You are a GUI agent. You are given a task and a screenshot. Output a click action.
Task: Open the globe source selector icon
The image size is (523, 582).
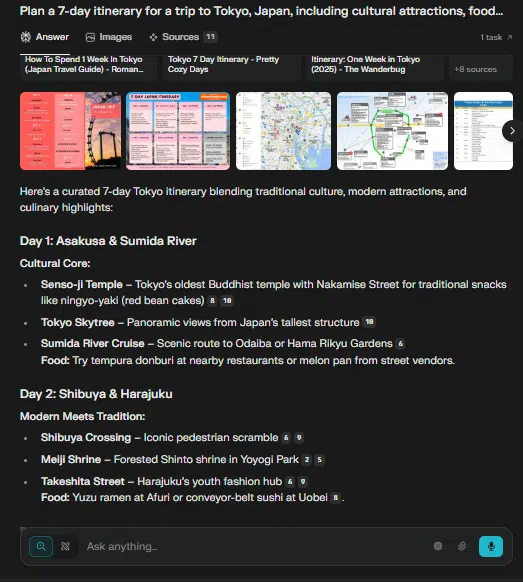coord(438,546)
